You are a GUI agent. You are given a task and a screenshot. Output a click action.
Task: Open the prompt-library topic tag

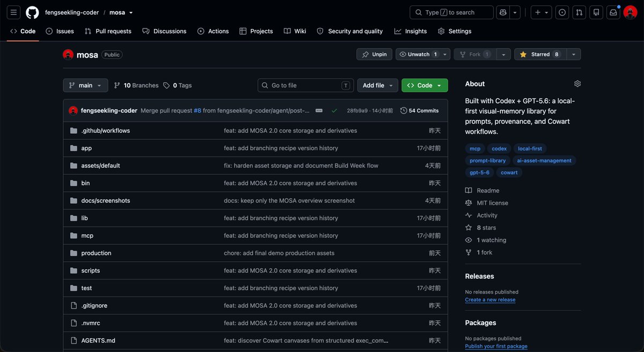coord(488,160)
